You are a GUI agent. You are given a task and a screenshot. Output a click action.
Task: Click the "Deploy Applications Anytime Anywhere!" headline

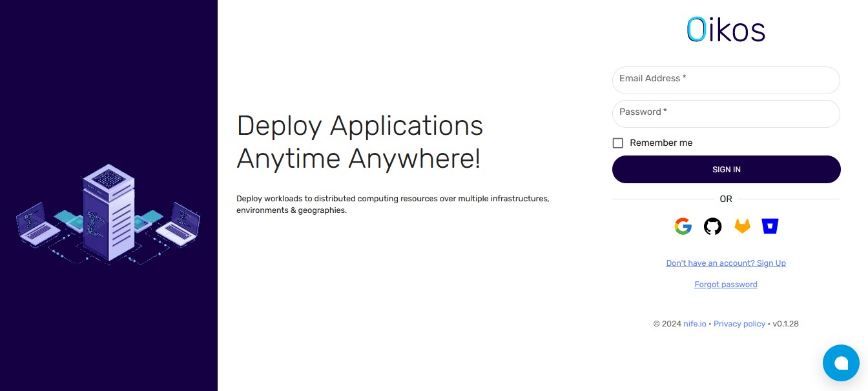coord(360,142)
